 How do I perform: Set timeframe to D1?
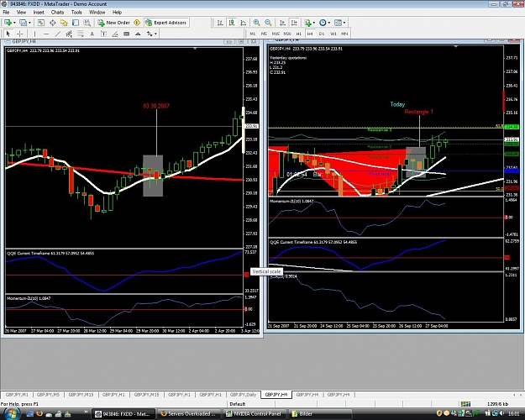tap(322, 34)
